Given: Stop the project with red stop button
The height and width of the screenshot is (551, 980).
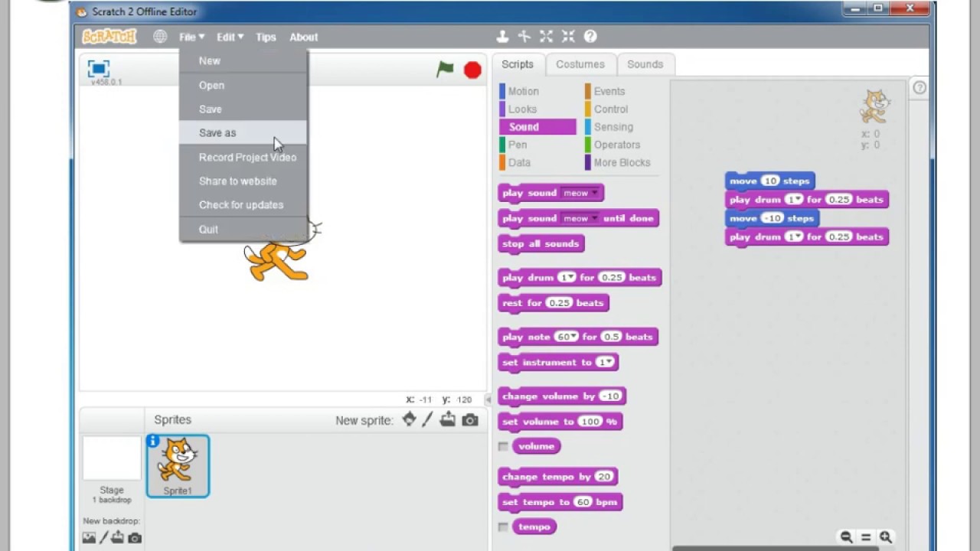Looking at the screenshot, I should pos(472,70).
